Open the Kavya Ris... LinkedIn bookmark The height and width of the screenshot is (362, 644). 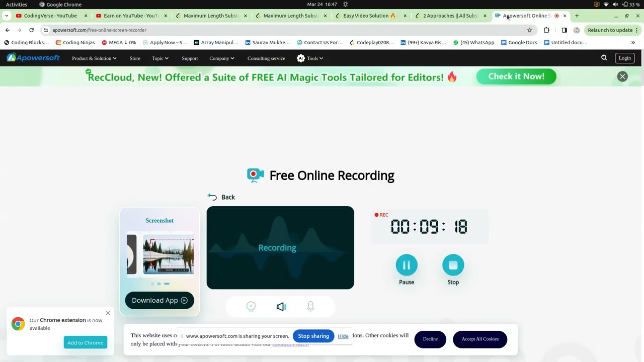[x=423, y=43]
